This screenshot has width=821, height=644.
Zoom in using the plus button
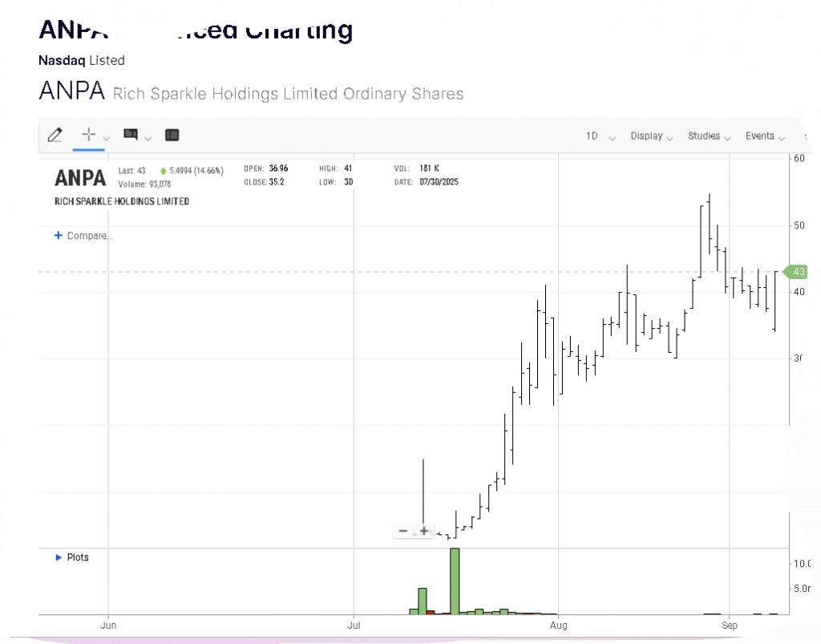[x=424, y=531]
